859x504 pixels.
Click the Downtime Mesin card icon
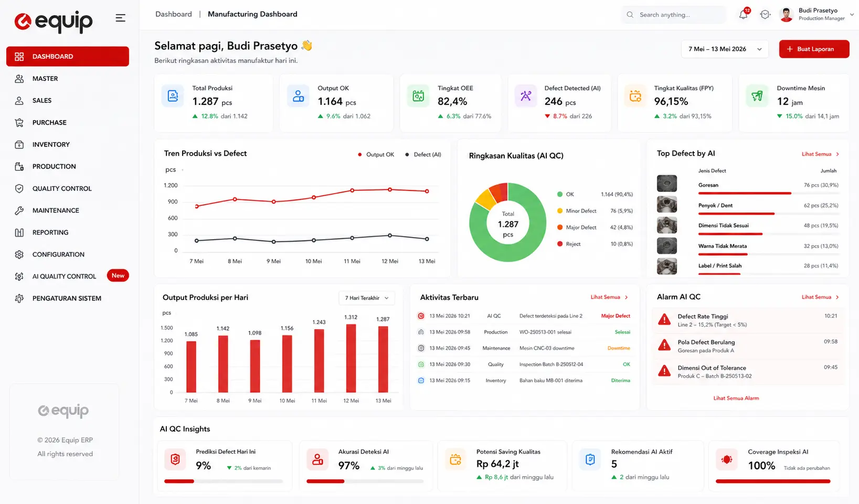757,96
